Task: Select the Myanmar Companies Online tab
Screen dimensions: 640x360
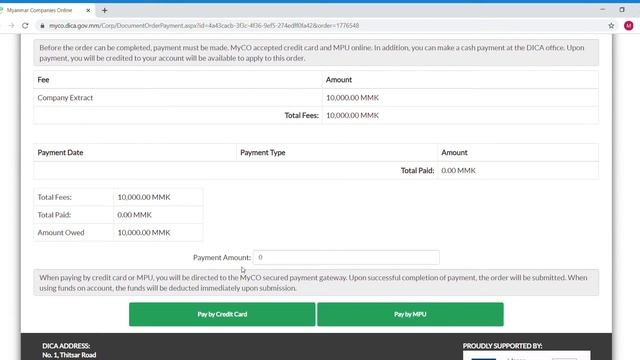Action: [40, 10]
